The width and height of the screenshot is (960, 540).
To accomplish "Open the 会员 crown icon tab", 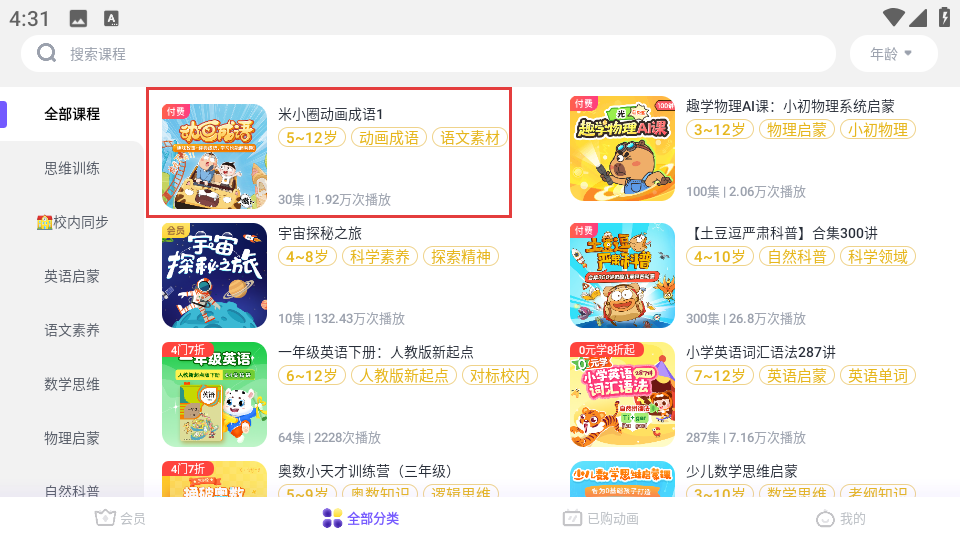I will [x=105, y=518].
